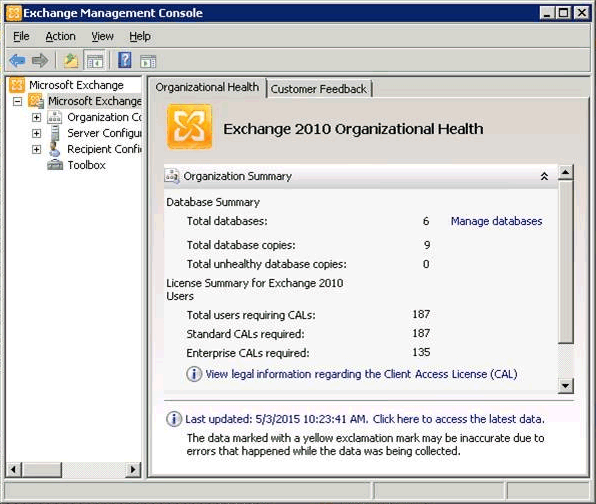The image size is (596, 504).
Task: Click the Server Configuration node icon
Action: point(55,133)
